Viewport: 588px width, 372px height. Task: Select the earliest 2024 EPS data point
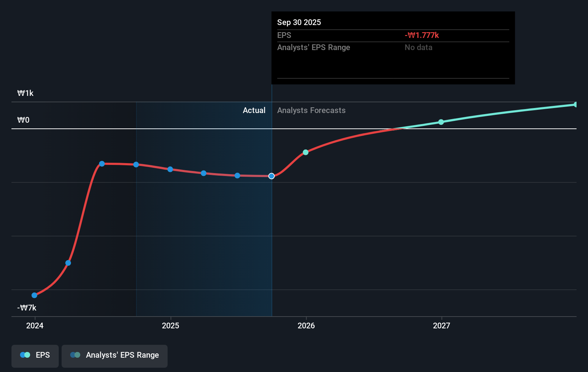tap(34, 295)
